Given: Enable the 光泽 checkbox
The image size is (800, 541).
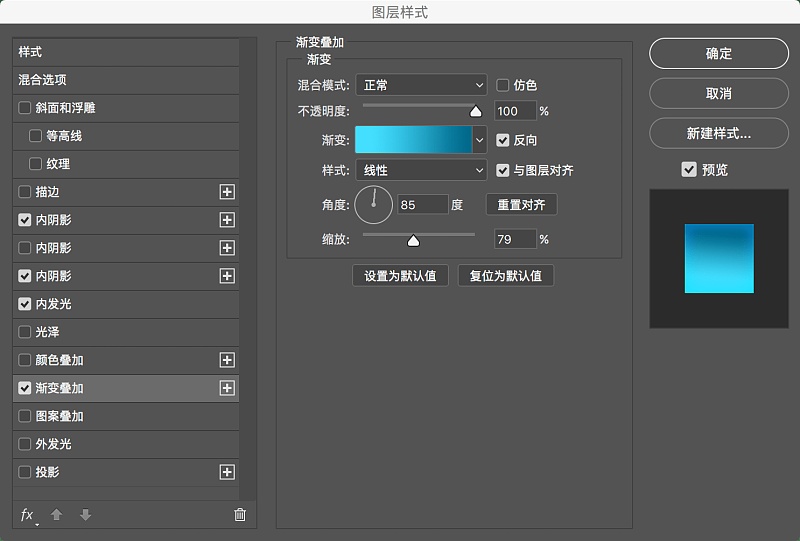Looking at the screenshot, I should coord(24,332).
